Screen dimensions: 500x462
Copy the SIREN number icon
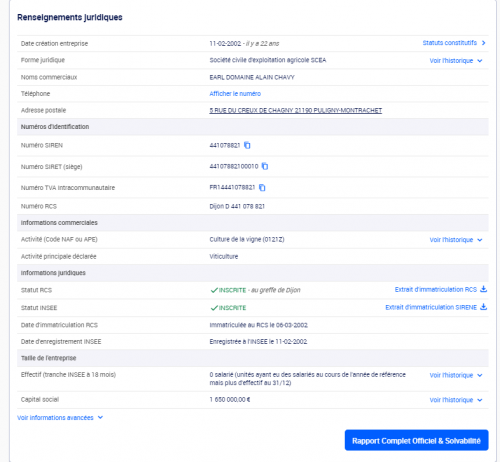(247, 145)
